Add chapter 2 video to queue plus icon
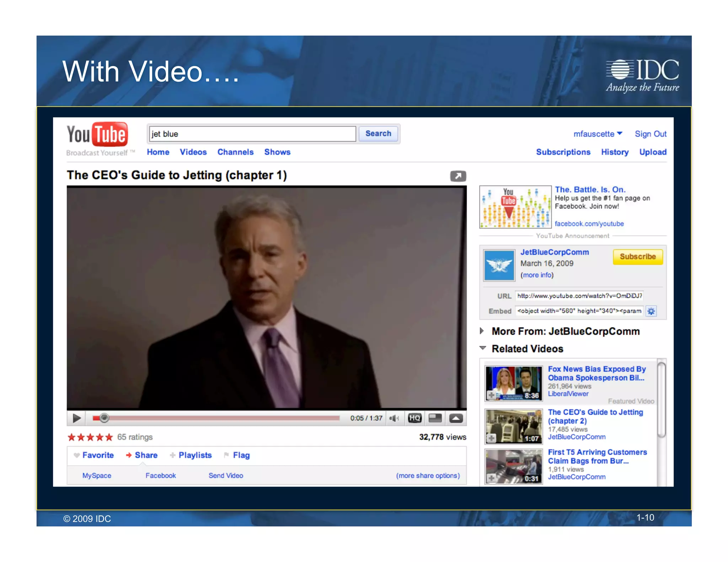 (x=491, y=438)
